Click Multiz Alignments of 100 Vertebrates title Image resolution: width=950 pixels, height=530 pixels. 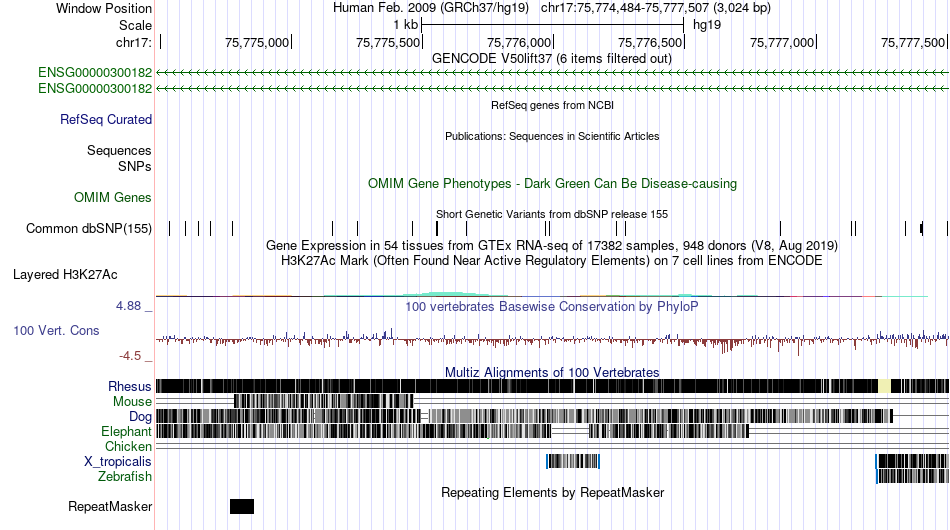[x=552, y=373]
